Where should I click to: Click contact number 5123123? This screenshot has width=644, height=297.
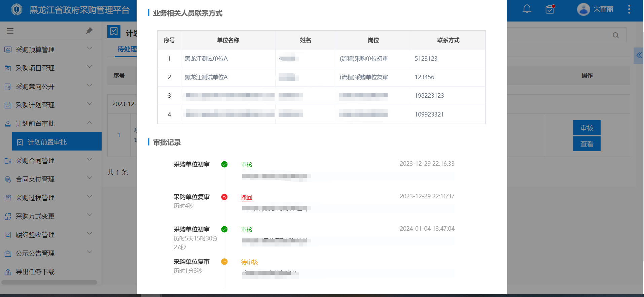tap(426, 59)
